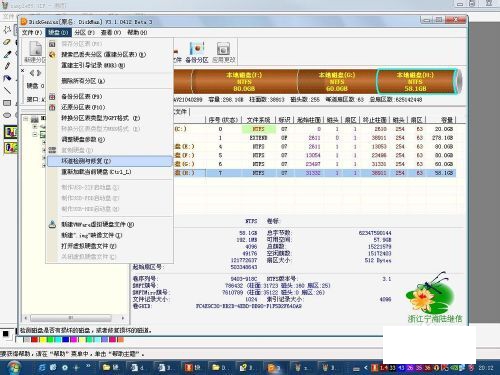Choose 删除所有分区 menu item

coord(109,81)
